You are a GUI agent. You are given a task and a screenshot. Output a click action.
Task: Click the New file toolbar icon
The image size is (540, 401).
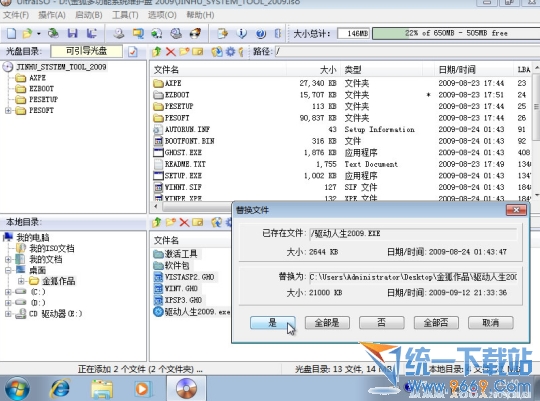click(11, 33)
